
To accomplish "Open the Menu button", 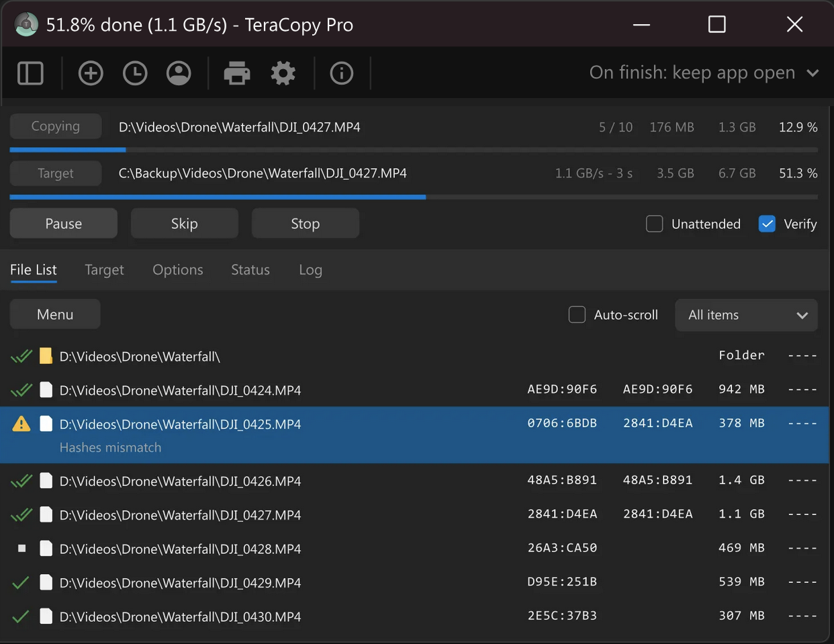I will click(x=55, y=314).
